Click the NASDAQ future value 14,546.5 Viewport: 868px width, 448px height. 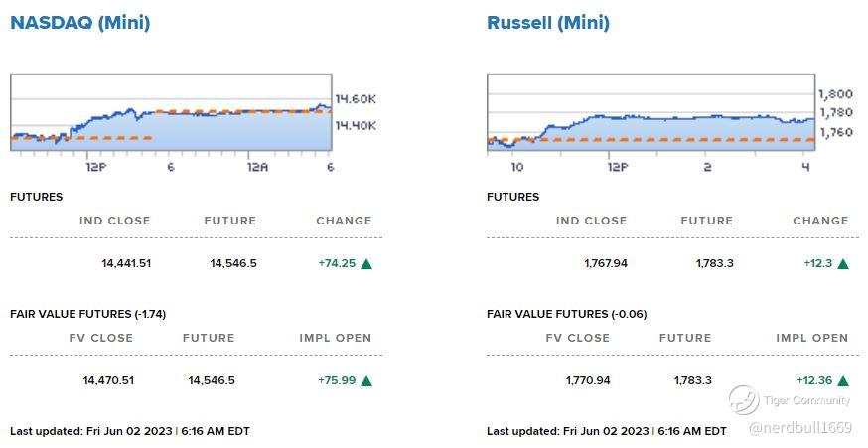(x=233, y=263)
